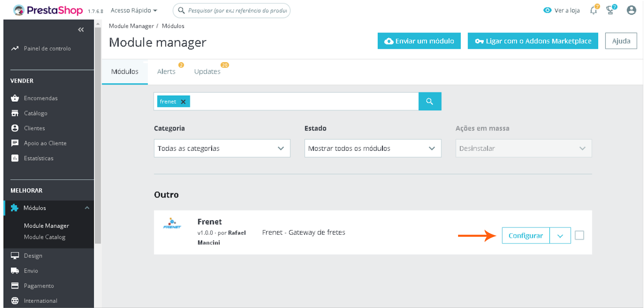Image resolution: width=644 pixels, height=308 pixels.
Task: Open the Estado filter dropdown
Action: [372, 148]
